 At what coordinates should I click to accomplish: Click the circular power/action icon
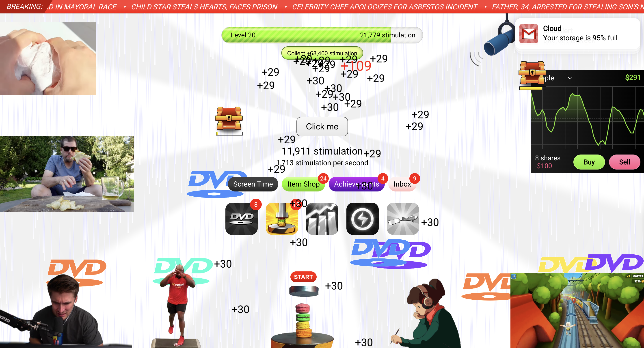pyautogui.click(x=362, y=219)
